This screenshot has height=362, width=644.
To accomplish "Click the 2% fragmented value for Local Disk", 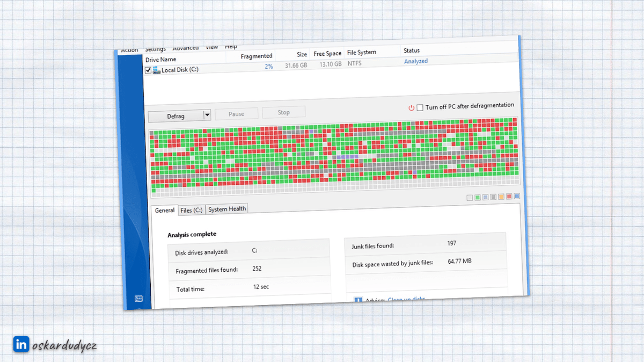I will (x=268, y=67).
